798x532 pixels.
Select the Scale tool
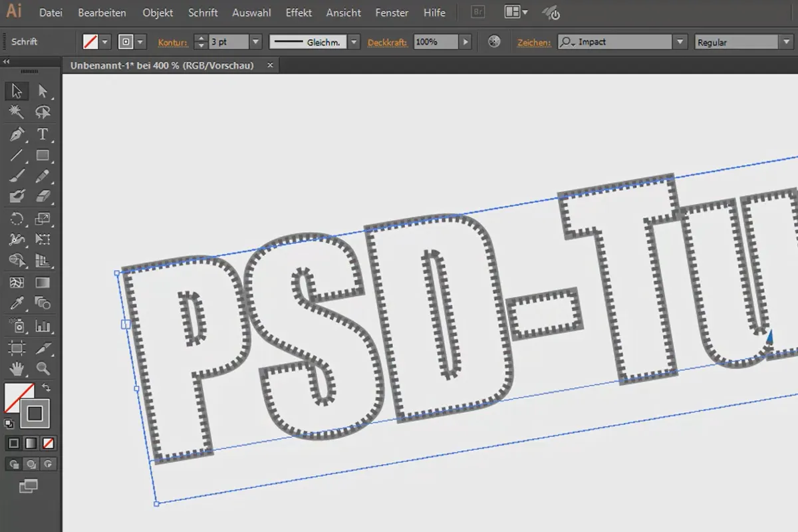(43, 219)
